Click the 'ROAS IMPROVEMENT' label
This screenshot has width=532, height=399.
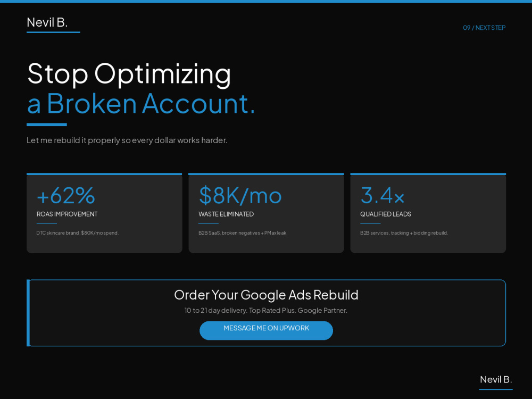67,214
